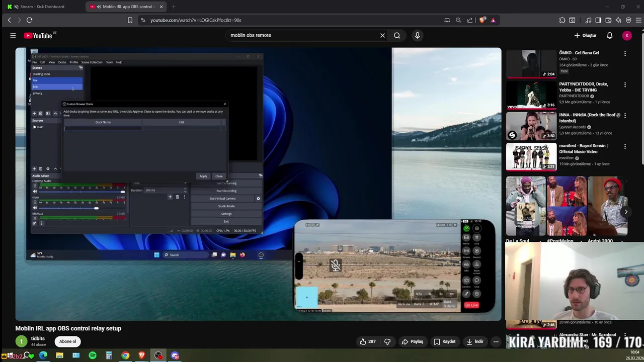Viewport: 644px width, 362px height.
Task: Open Brave VPN shield icon
Action: (628, 20)
